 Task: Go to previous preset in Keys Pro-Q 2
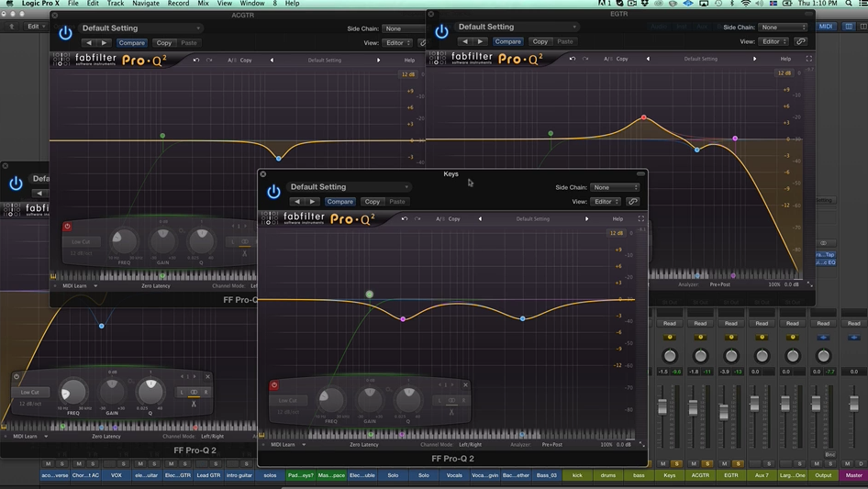click(x=480, y=218)
